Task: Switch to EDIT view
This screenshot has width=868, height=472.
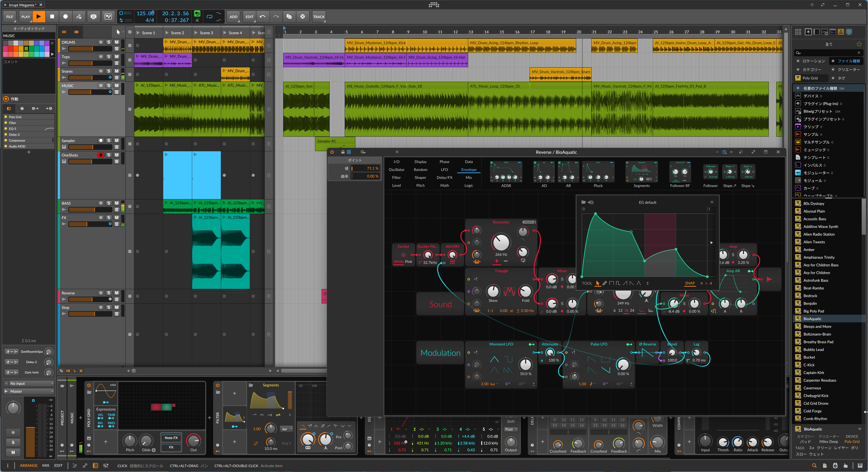Action: [x=58, y=465]
